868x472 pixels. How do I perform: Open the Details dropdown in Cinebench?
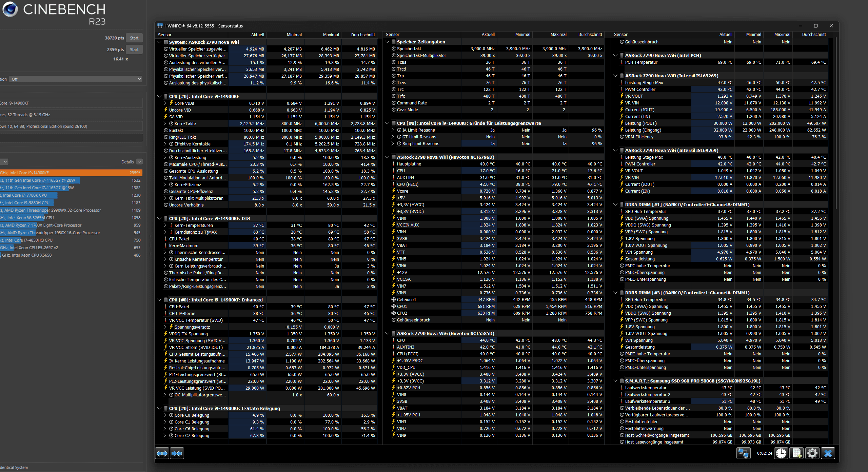click(139, 162)
